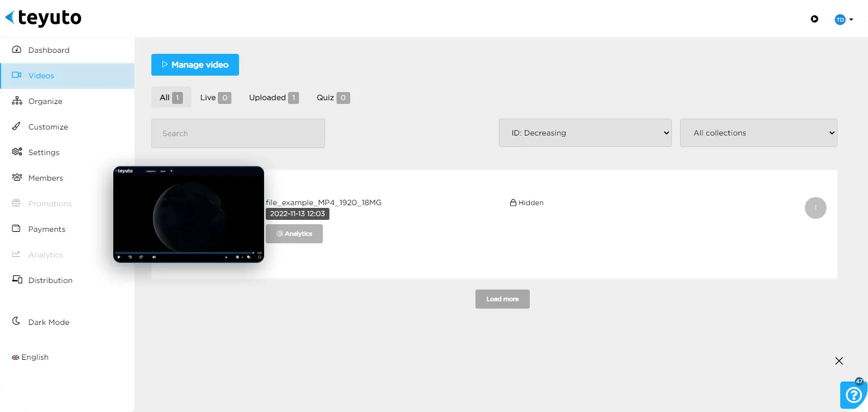Viewport: 868px width, 412px height.
Task: Switch to the Live tab
Action: click(216, 97)
